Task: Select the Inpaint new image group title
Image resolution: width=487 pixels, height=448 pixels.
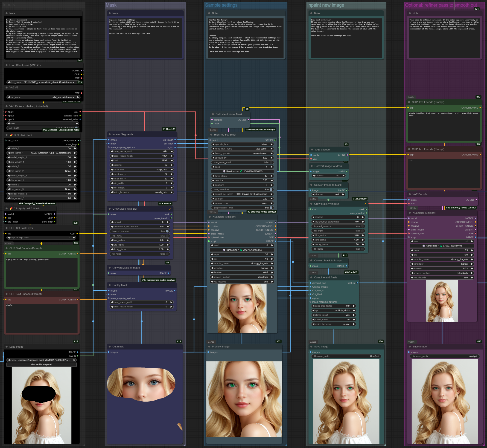Action: tap(326, 5)
